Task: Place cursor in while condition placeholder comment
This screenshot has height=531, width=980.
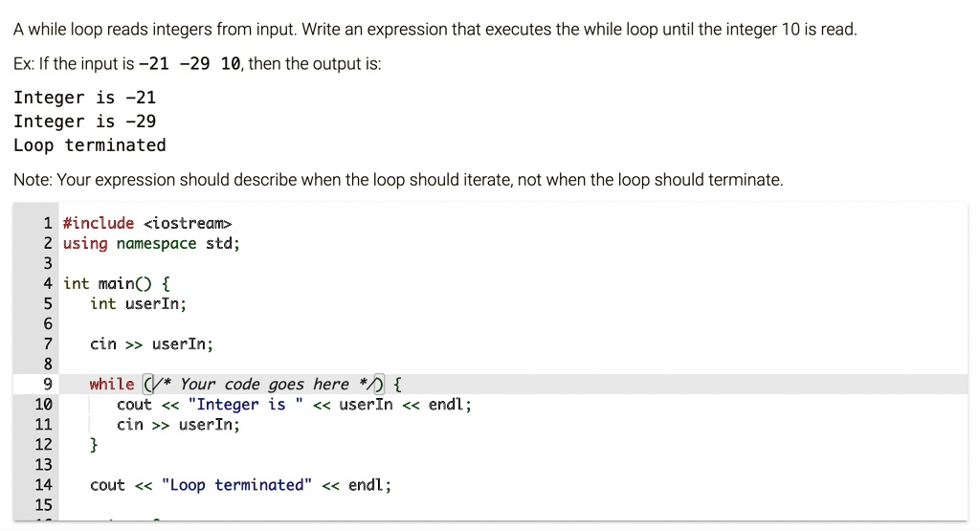Action: pos(264,384)
